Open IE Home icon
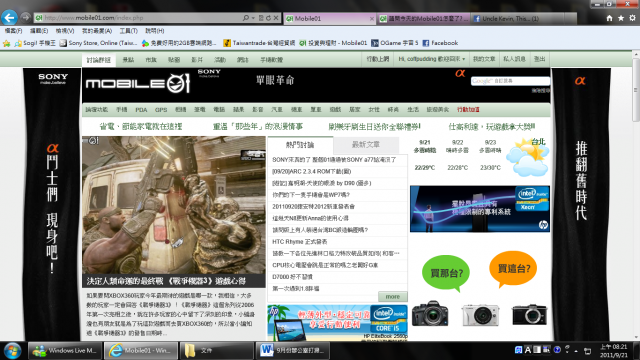Viewport: 640px width, 360px height. (609, 18)
